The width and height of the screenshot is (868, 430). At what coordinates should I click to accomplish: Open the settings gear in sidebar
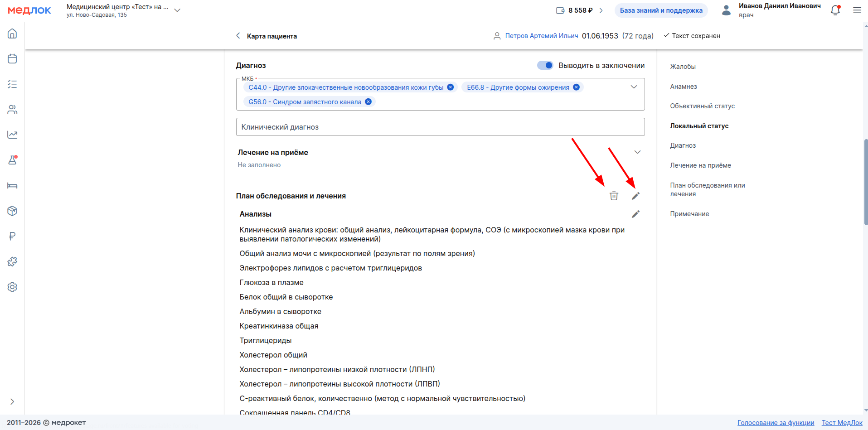[12, 287]
